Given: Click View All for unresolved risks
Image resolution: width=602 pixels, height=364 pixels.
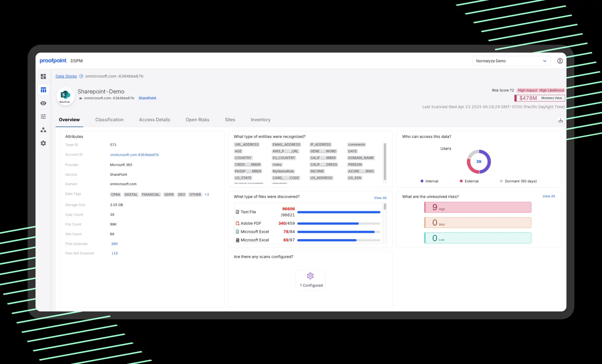Looking at the screenshot, I should 549,196.
